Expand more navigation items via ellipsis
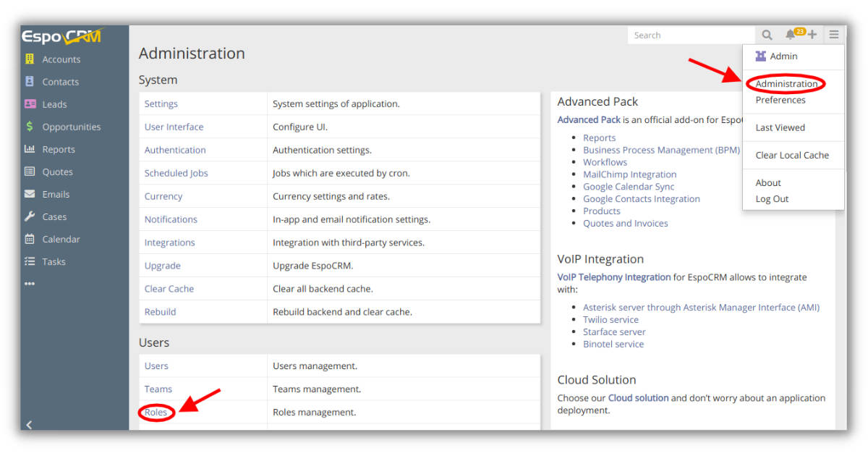Image resolution: width=868 pixels, height=456 pixels. (30, 284)
